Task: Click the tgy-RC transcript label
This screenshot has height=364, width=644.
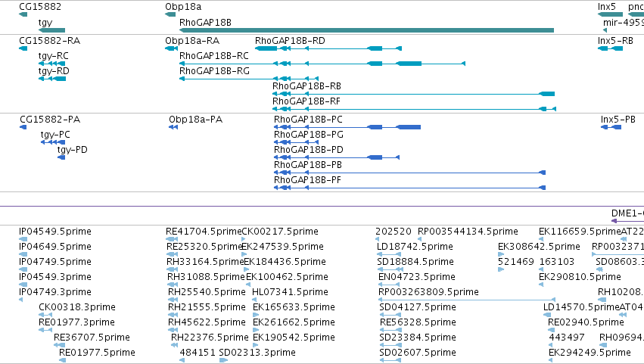Action: coord(54,56)
